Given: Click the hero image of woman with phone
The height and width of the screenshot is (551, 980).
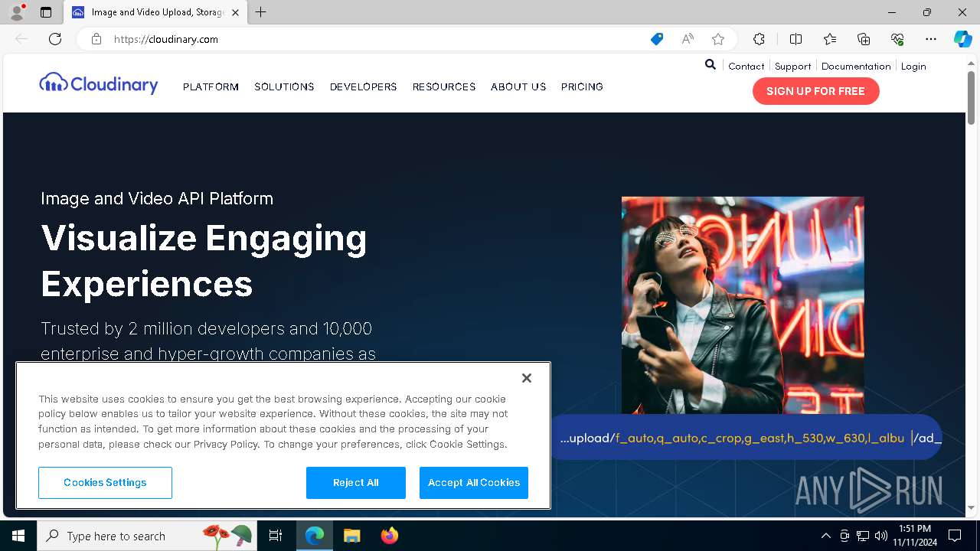Looking at the screenshot, I should [743, 305].
